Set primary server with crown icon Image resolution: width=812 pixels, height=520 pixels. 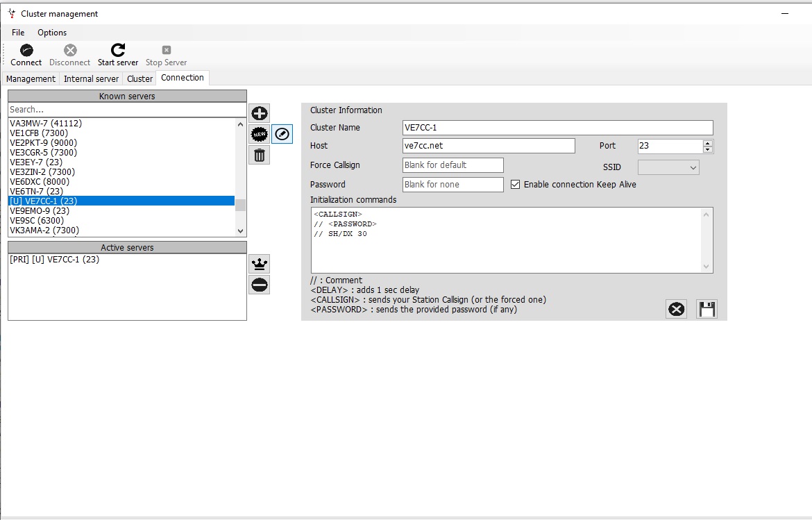260,264
